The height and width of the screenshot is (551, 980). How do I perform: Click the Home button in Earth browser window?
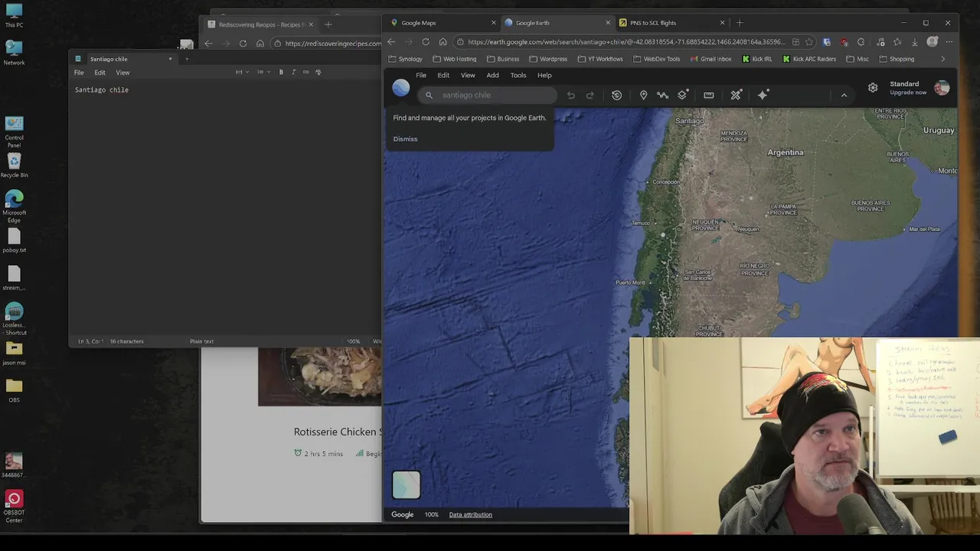point(443,42)
